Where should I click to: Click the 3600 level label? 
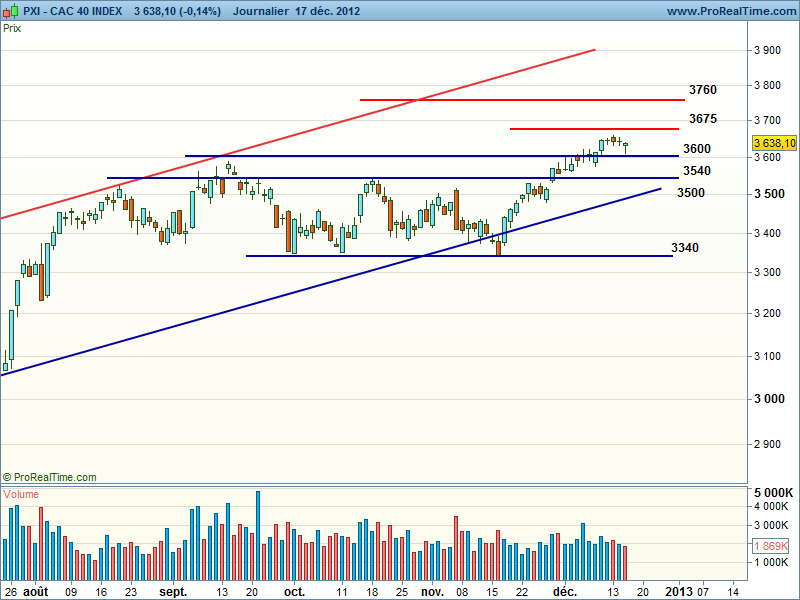696,149
